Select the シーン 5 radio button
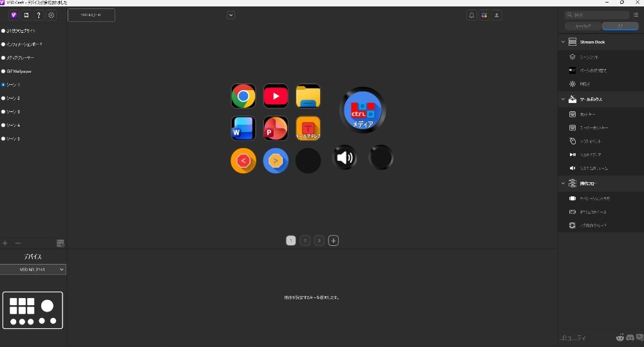 (x=3, y=138)
